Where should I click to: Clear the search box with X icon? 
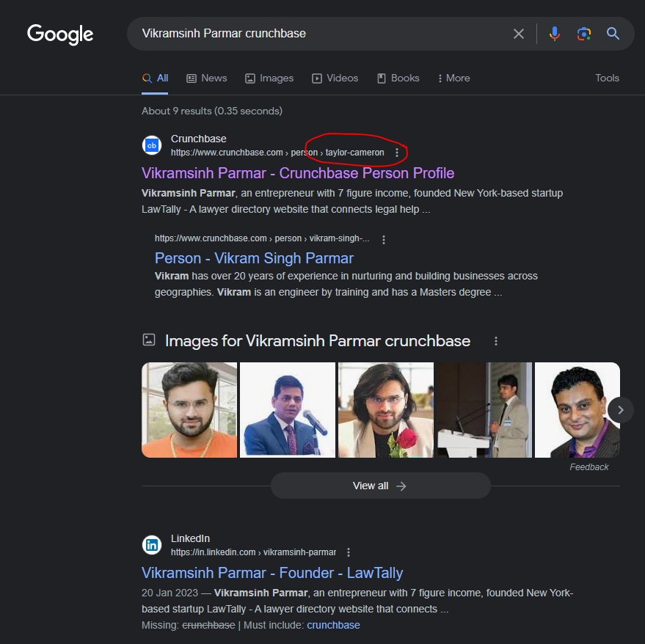(519, 34)
